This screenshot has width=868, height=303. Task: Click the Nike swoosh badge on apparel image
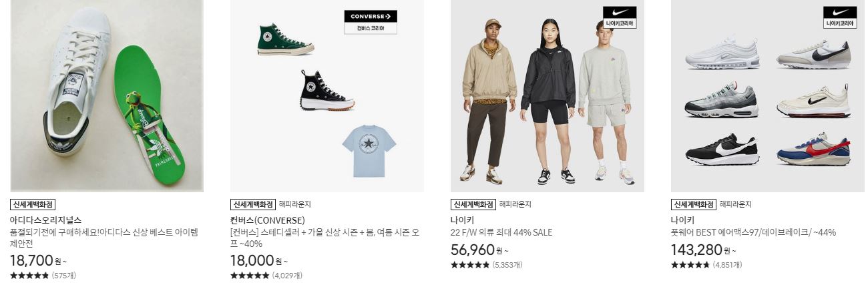click(x=620, y=17)
